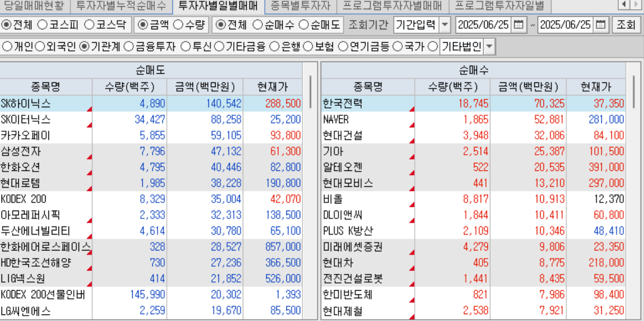Image resolution: width=644 pixels, height=321 pixels.
Task: Open the end date calendar picker
Action: pos(600,25)
